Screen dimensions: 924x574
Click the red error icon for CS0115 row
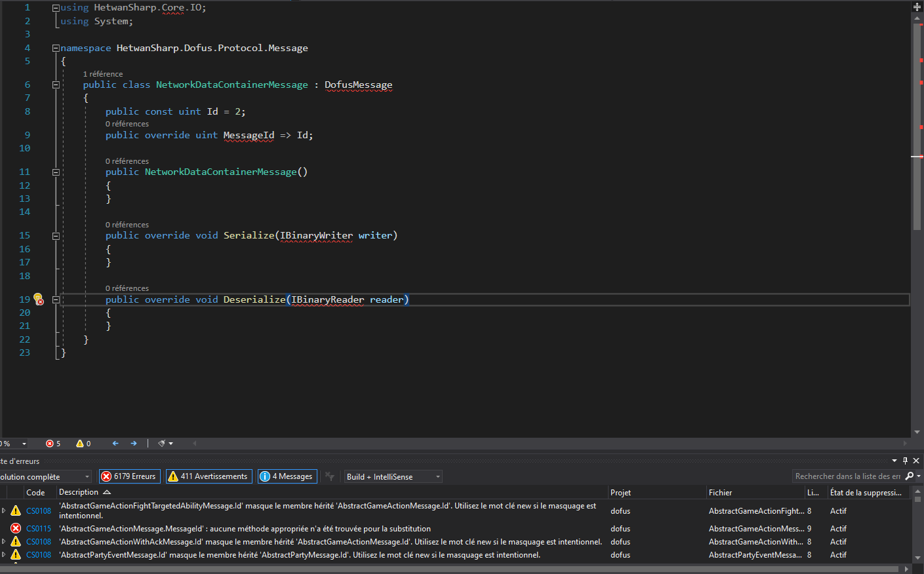16,528
